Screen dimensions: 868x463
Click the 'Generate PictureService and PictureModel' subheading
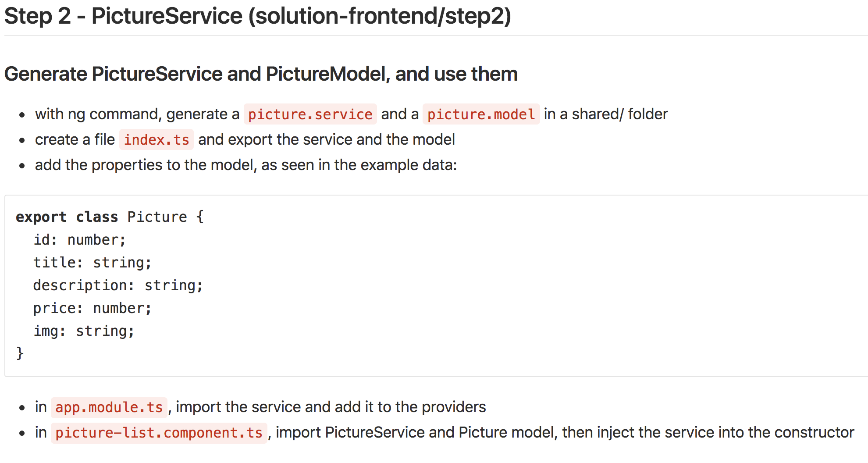click(261, 74)
